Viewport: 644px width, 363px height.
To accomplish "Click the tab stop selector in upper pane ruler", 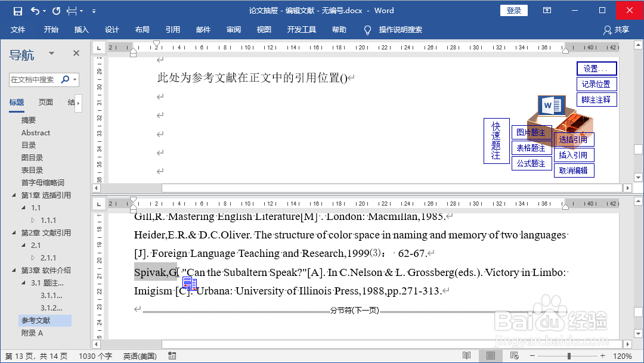I will tap(98, 48).
